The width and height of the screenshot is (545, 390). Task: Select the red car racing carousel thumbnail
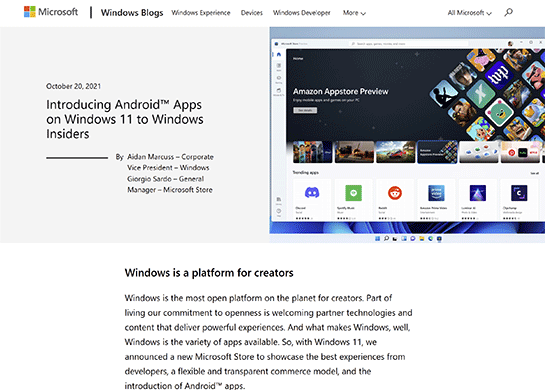(396, 152)
